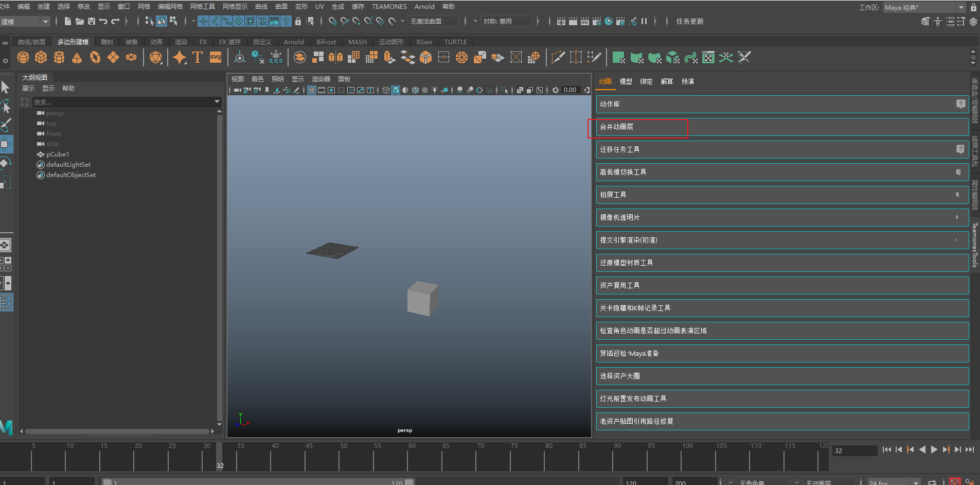Image resolution: width=980 pixels, height=485 pixels.
Task: Open the outliner search filter dropdown arrow
Action: pyautogui.click(x=217, y=102)
